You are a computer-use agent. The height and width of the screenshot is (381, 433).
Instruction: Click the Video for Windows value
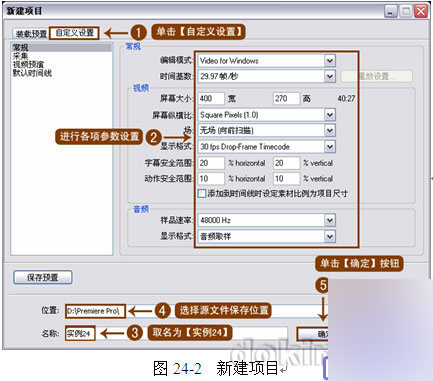coord(229,61)
